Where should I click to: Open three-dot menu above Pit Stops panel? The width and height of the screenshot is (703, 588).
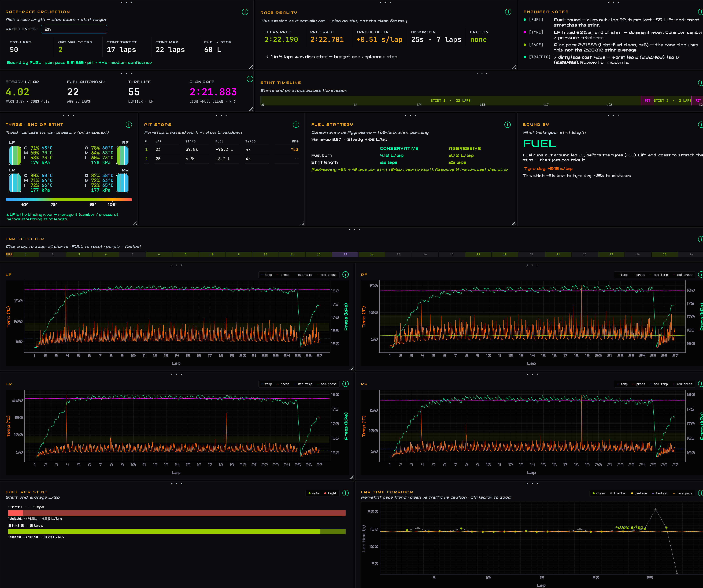(x=221, y=115)
